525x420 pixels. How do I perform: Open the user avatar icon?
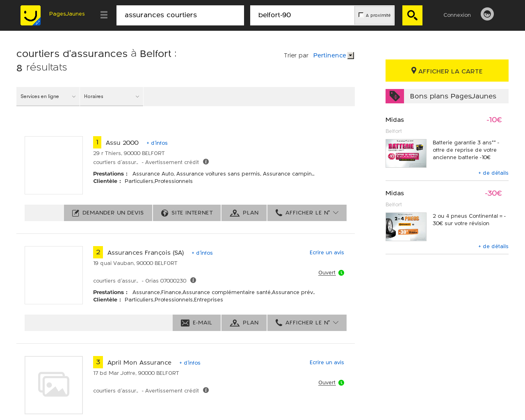click(487, 14)
